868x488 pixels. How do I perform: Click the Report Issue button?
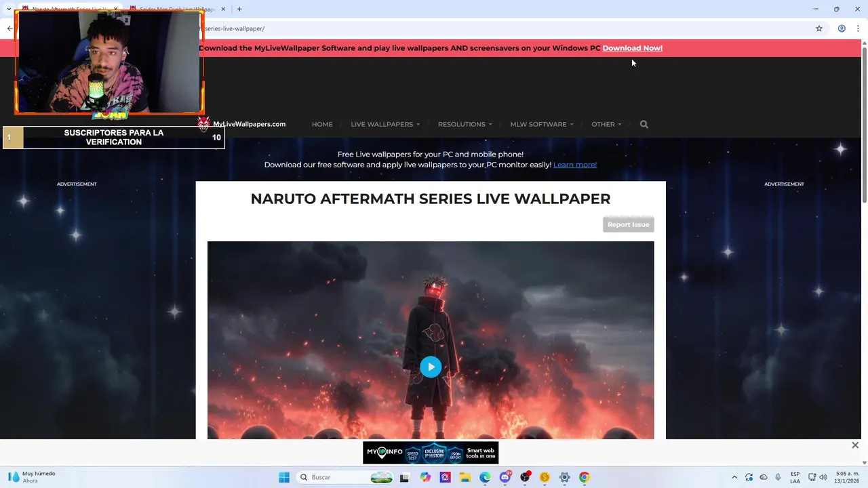[x=629, y=224]
